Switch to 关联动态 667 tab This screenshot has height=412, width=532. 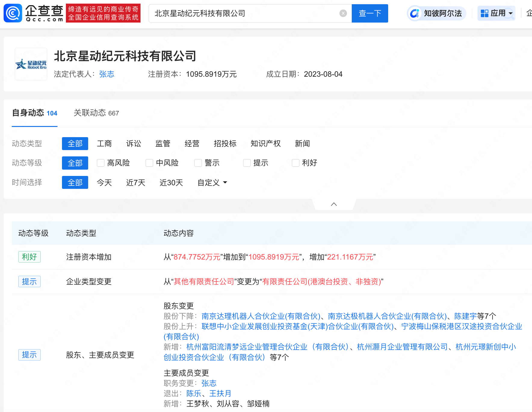click(96, 113)
